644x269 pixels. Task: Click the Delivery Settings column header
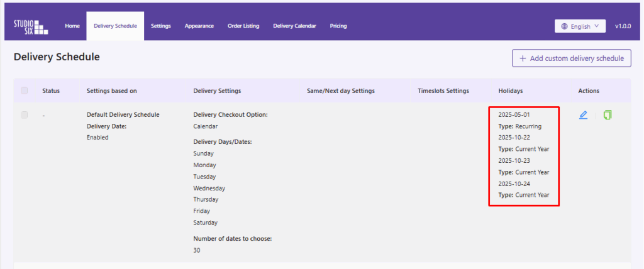217,91
